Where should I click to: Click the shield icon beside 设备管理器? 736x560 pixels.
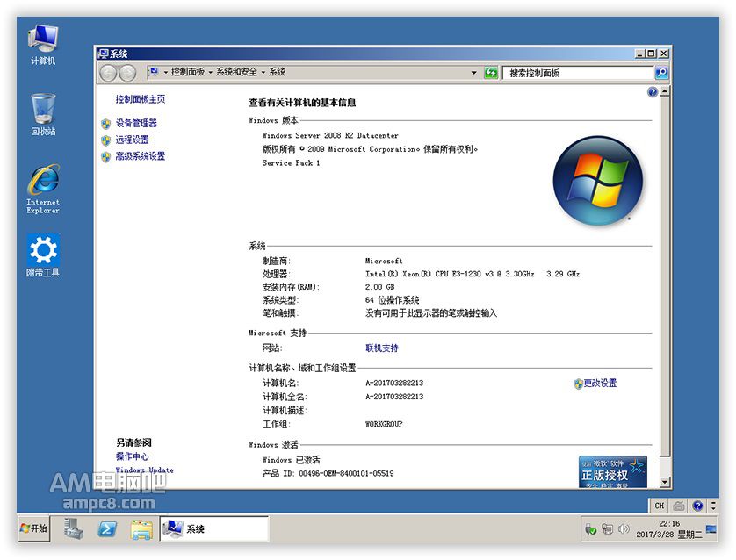pyautogui.click(x=106, y=124)
